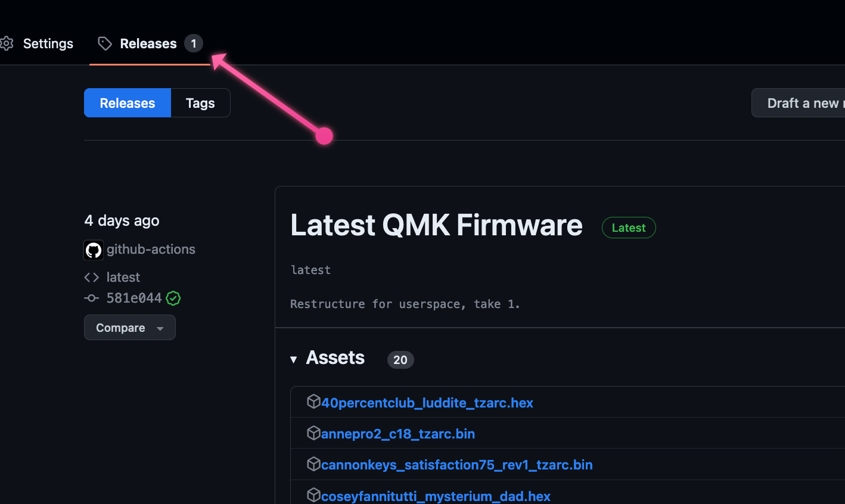Download coseyfannitutti_mysterium_dad.hex file
Screen dimensions: 845x504
click(x=436, y=496)
